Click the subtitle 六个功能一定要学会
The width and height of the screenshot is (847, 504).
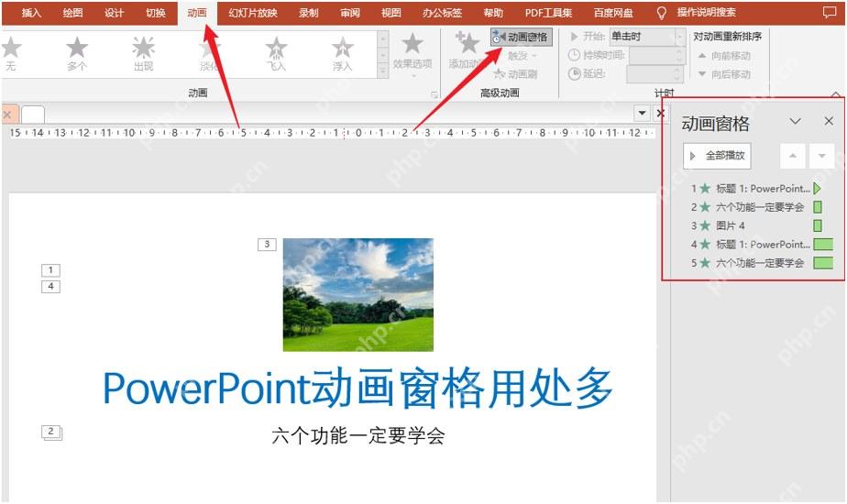click(x=358, y=435)
